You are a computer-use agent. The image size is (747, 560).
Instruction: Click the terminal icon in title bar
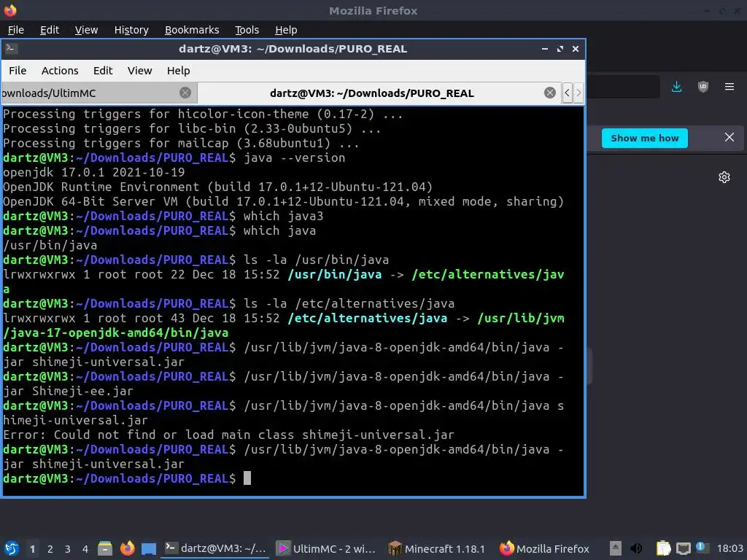12,49
